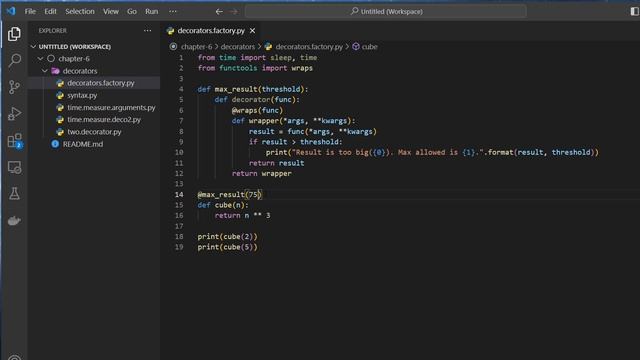Screen dimensions: 640x360
Task: Click 'from functools import wraps' line
Action: point(255,68)
